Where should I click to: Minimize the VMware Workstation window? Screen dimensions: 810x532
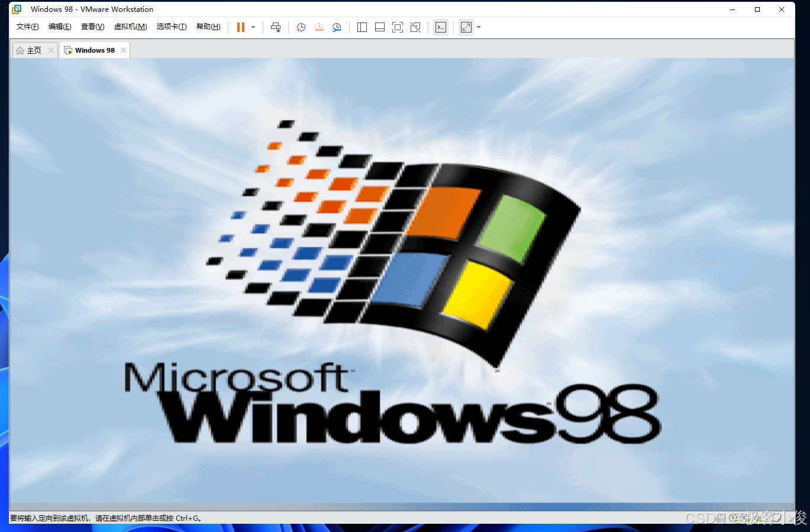732,9
